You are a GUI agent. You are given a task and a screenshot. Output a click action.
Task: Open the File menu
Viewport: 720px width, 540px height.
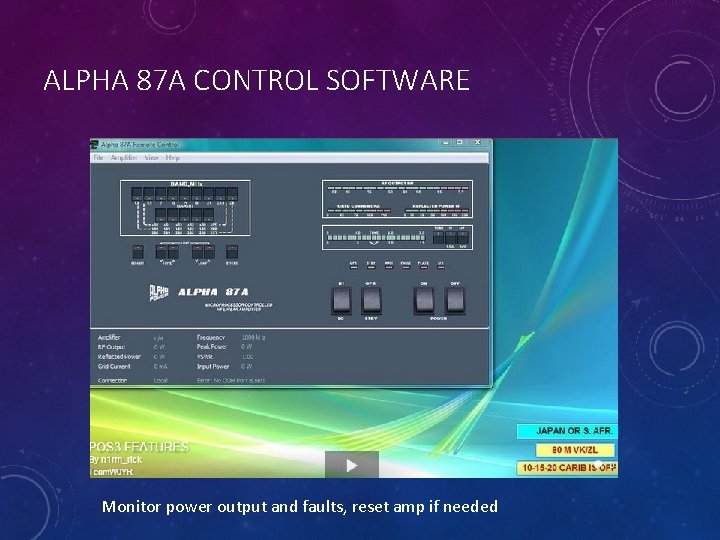pyautogui.click(x=98, y=158)
